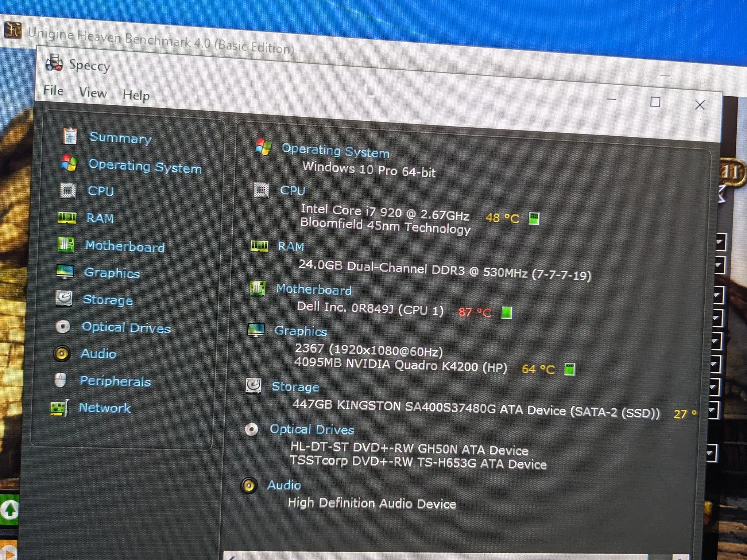This screenshot has height=560, width=747.
Task: Click the CPU chip icon in sidebar
Action: point(68,190)
